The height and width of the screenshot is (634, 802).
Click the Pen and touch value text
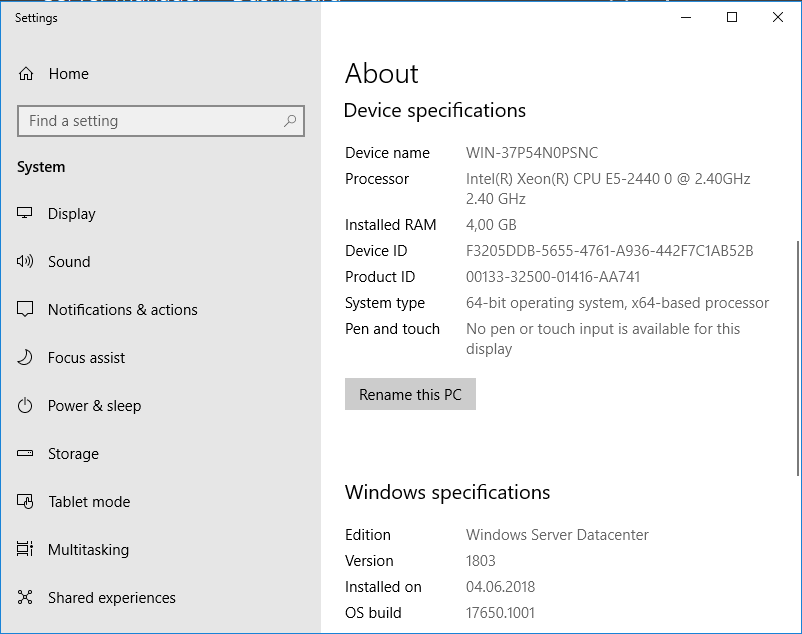[603, 339]
